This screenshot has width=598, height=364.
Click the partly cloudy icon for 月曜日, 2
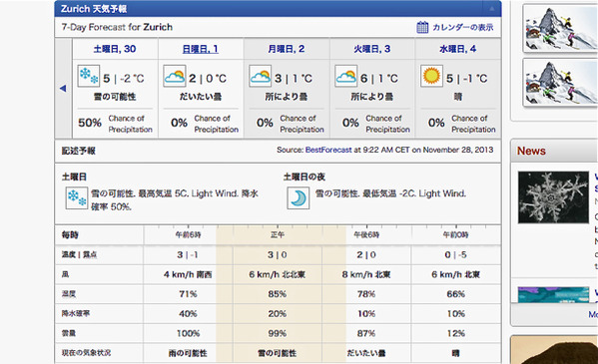261,76
